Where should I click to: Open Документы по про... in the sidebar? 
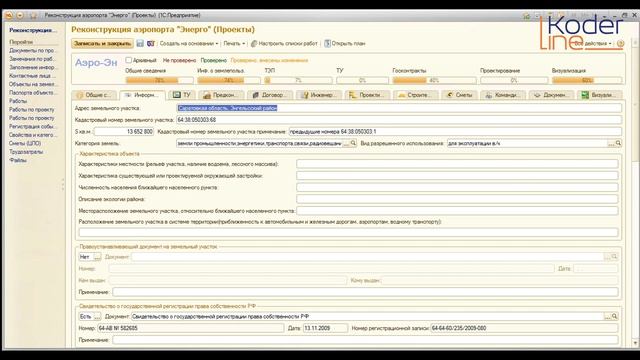[x=32, y=51]
